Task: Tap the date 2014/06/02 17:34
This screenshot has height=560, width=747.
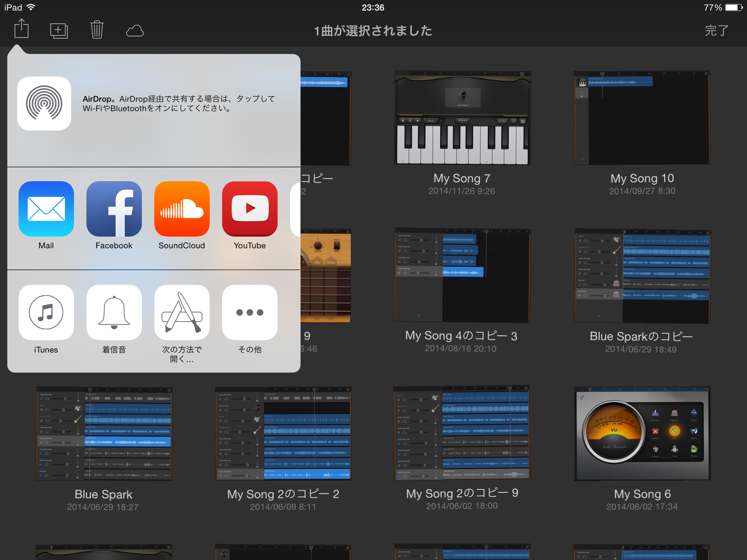Action: tap(642, 507)
